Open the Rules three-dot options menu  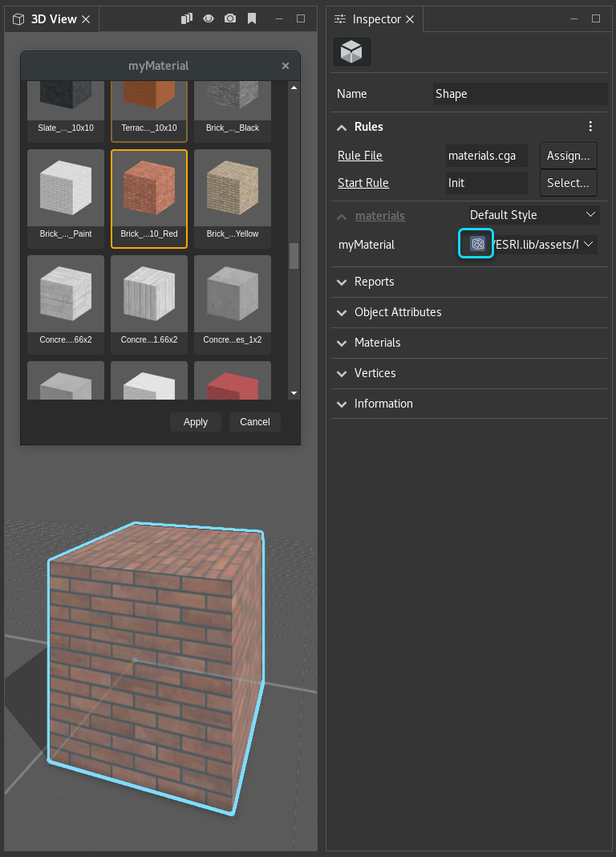click(x=590, y=127)
